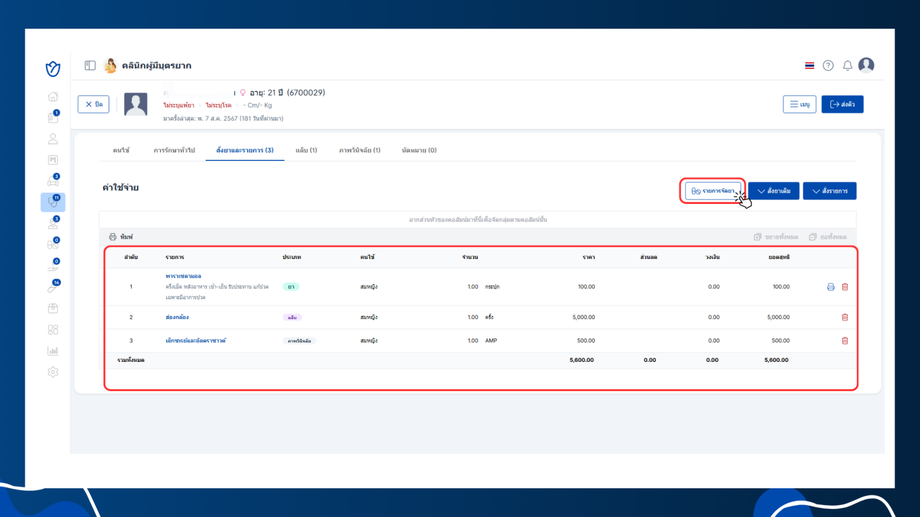The height and width of the screenshot is (517, 920).
Task: Click the user profile avatar at top right
Action: coord(866,65)
